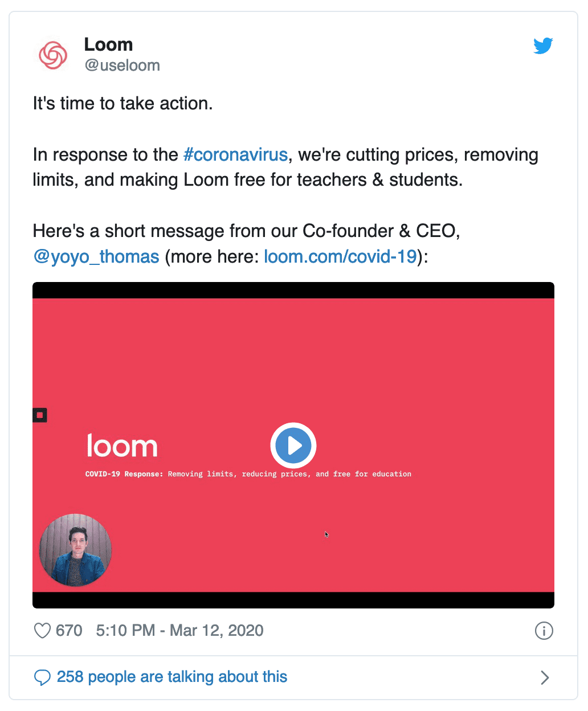Click the recording stop indicator square

click(40, 415)
